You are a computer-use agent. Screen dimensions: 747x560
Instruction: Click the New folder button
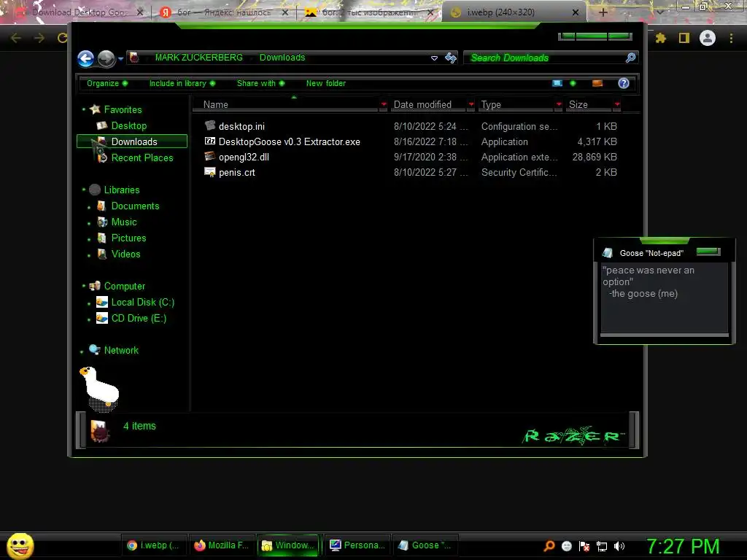point(326,83)
